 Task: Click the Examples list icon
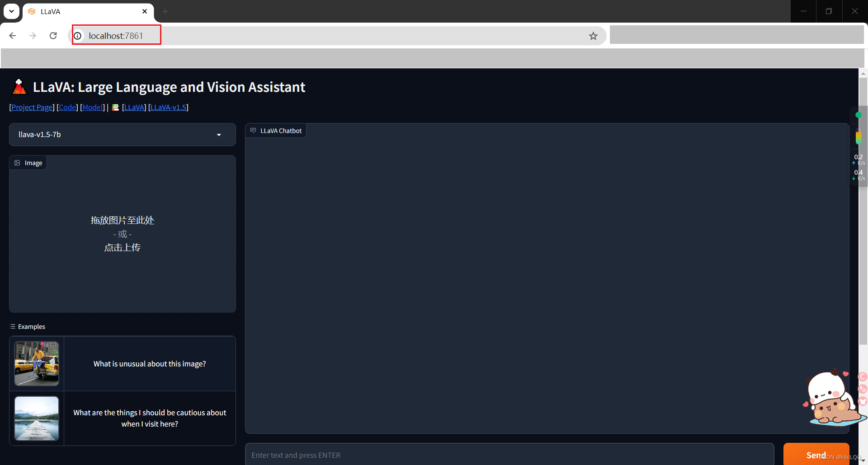pos(13,326)
